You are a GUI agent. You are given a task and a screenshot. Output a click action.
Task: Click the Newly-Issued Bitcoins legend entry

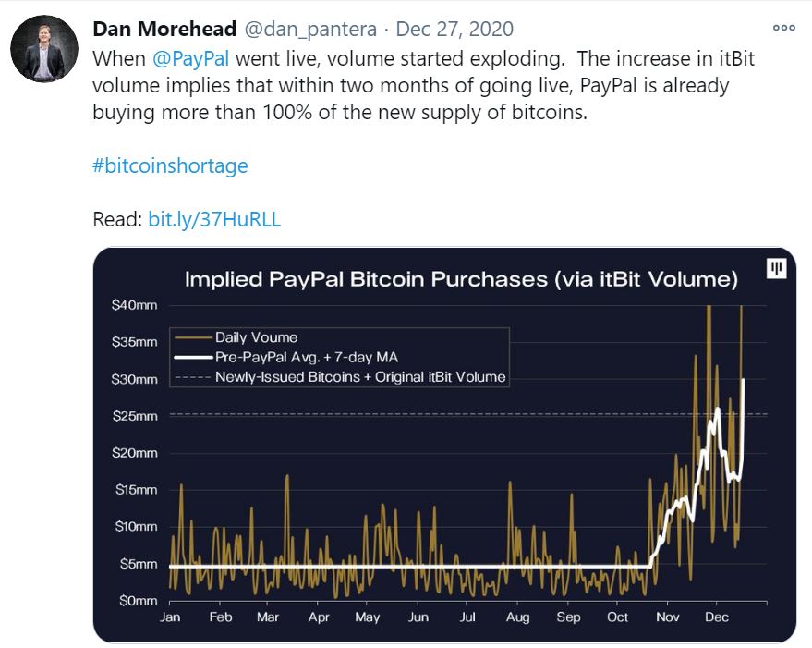click(x=360, y=376)
